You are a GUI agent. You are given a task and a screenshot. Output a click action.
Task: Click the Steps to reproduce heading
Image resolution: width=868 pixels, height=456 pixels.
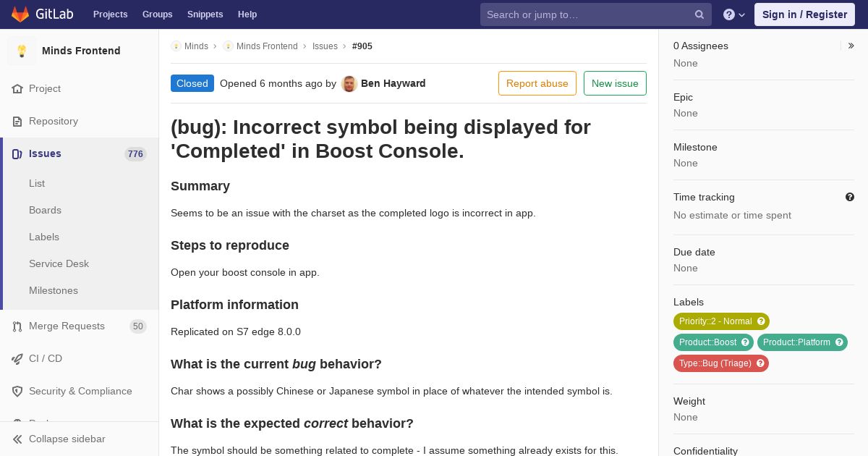(230, 245)
